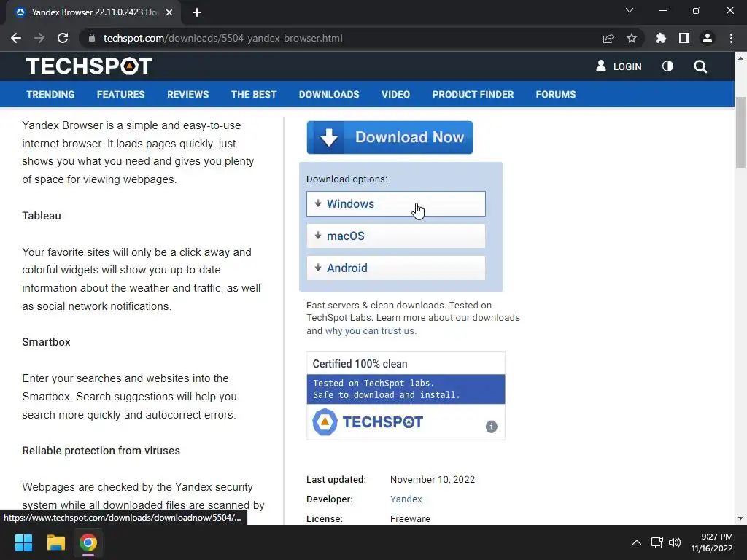Click the 'November 10, 2022' date
Screen dimensions: 747x560
click(x=433, y=480)
